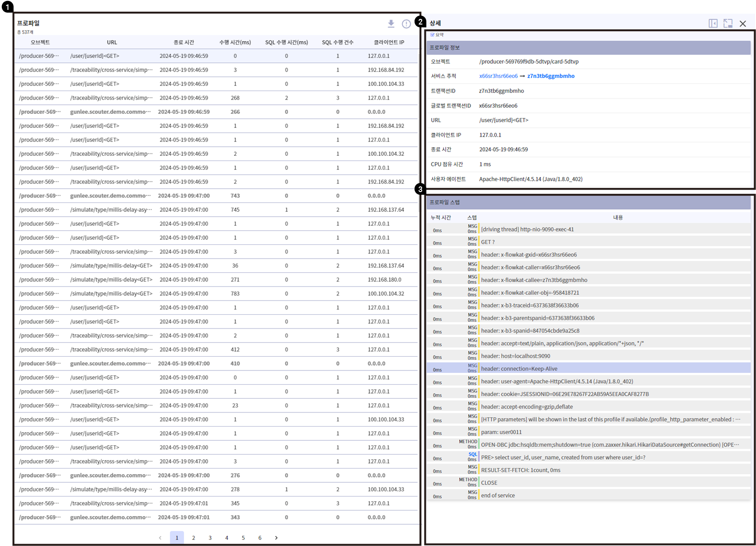The width and height of the screenshot is (756, 546).
Task: Open the profile info alert icon
Action: click(406, 24)
